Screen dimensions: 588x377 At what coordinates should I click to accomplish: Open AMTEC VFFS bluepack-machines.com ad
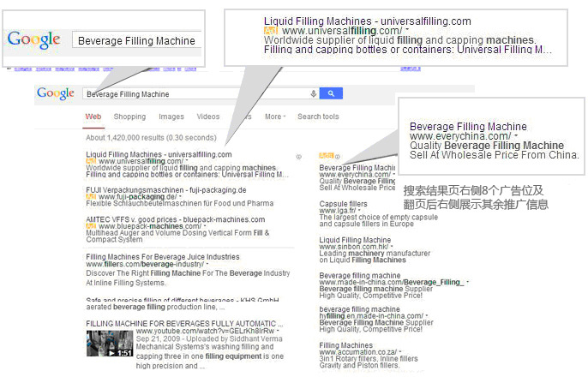pyautogui.click(x=175, y=219)
